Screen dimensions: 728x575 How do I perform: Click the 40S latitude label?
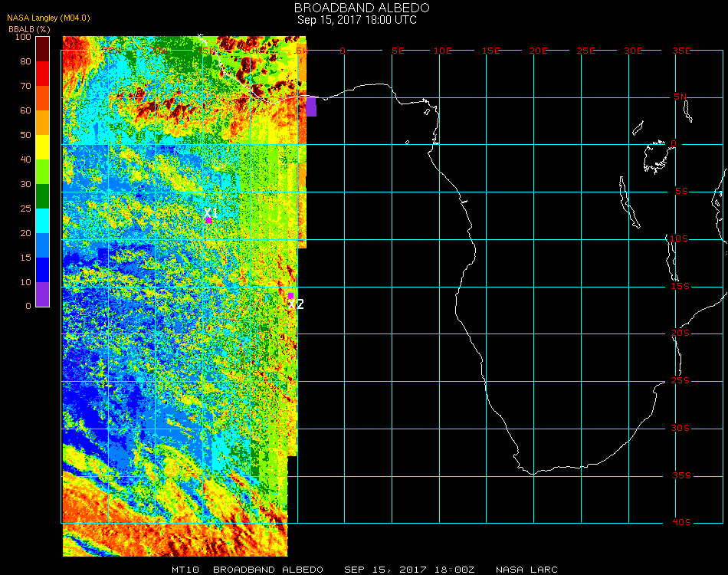pos(681,523)
